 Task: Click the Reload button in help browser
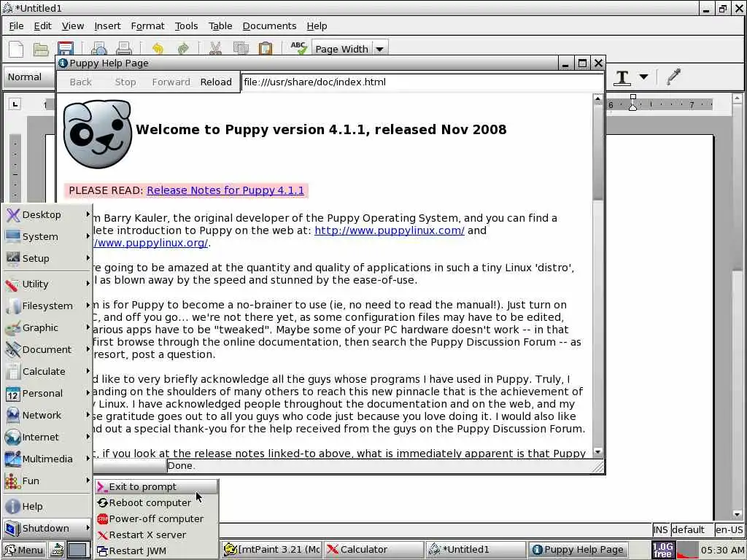216,82
